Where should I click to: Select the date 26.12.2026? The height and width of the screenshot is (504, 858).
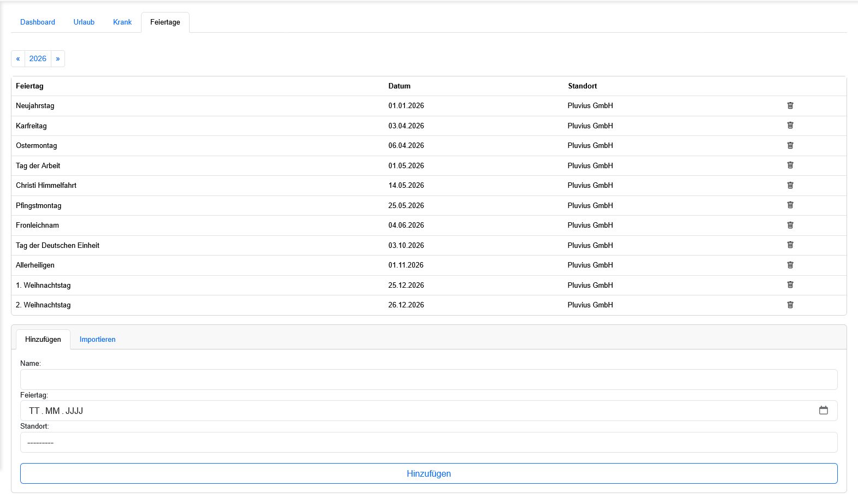pyautogui.click(x=406, y=305)
